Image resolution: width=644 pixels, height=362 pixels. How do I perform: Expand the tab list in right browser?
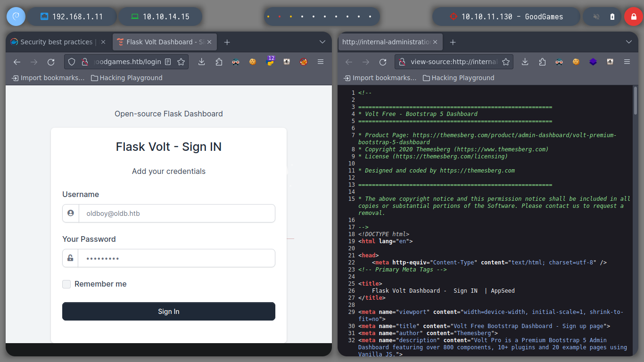tap(628, 42)
